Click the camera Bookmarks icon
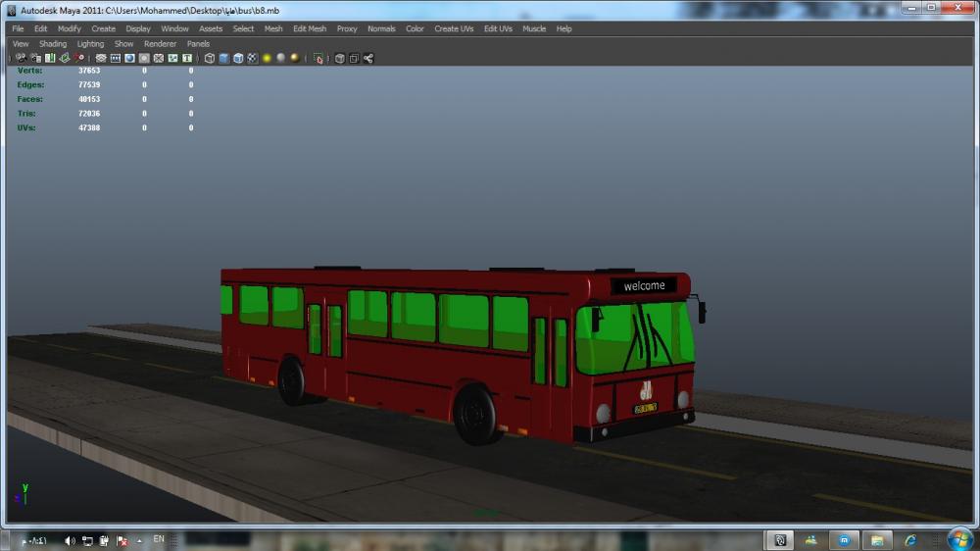980x551 pixels. pos(50,58)
